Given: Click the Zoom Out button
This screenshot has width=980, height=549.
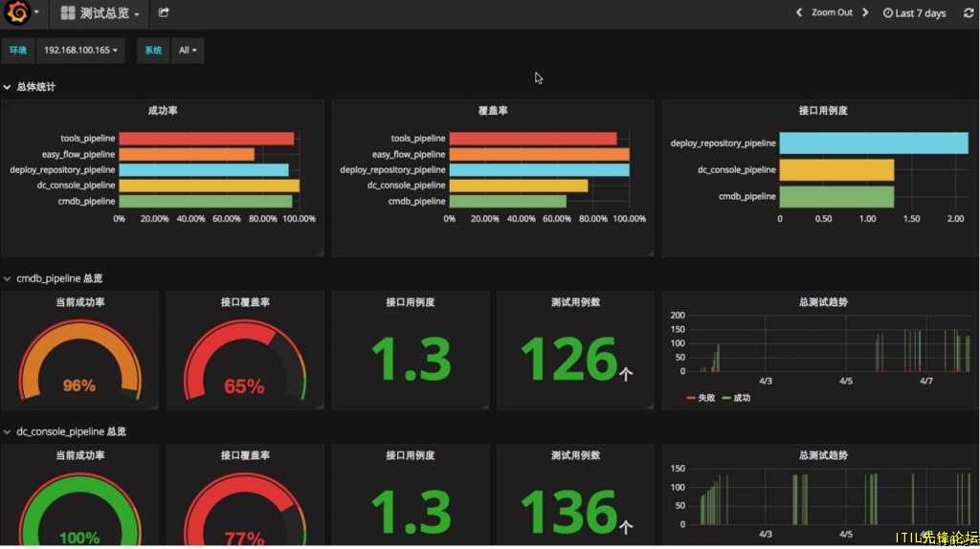Looking at the screenshot, I should (832, 12).
